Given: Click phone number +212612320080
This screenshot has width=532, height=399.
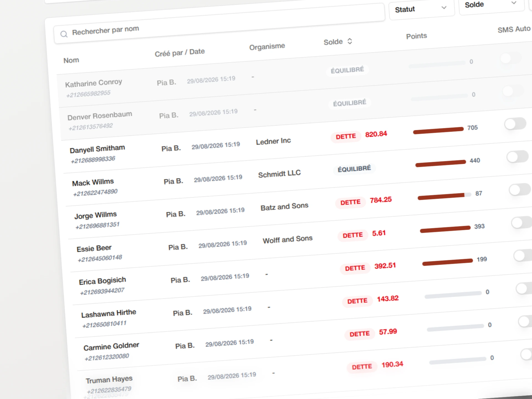Looking at the screenshot, I should click(x=107, y=357).
